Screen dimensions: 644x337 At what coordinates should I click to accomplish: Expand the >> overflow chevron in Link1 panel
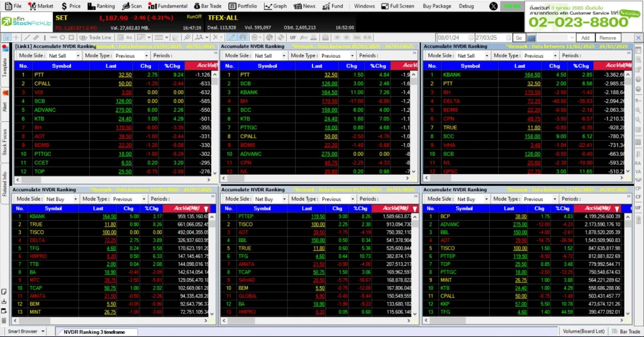pos(215,53)
